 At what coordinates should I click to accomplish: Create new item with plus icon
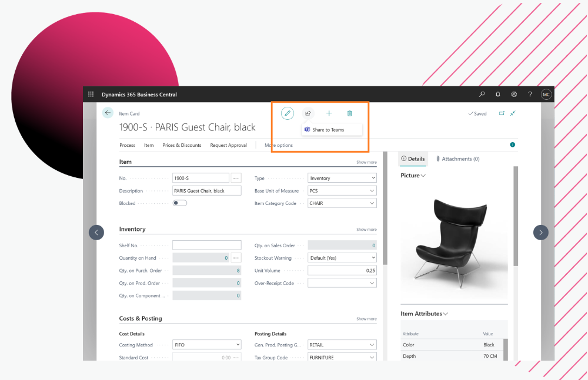pyautogui.click(x=329, y=113)
